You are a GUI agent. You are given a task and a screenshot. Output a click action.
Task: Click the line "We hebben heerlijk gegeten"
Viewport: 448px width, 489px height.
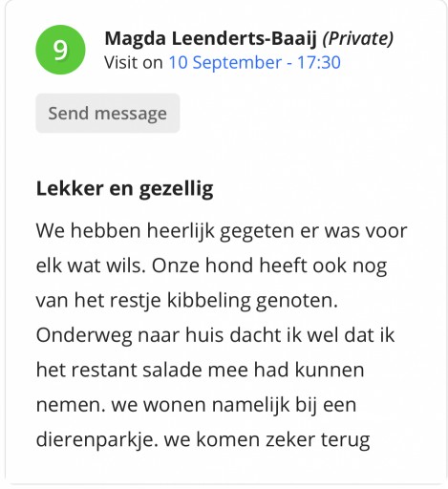pyautogui.click(x=222, y=231)
